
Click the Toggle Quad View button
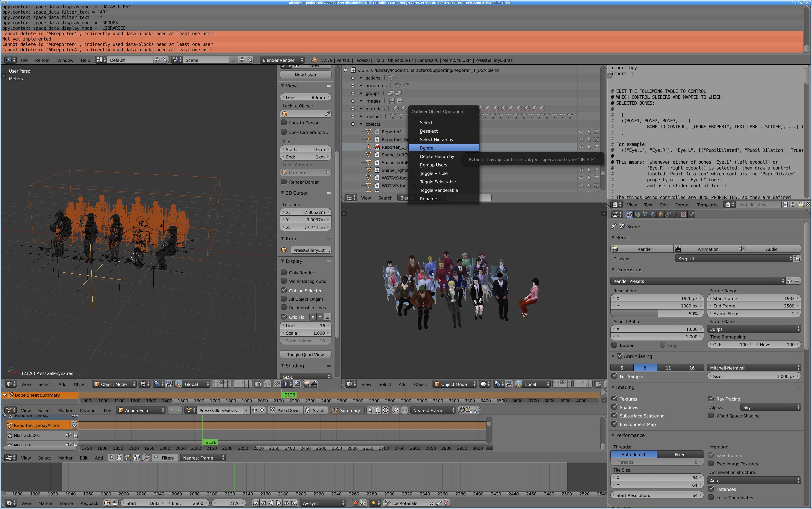[305, 354]
